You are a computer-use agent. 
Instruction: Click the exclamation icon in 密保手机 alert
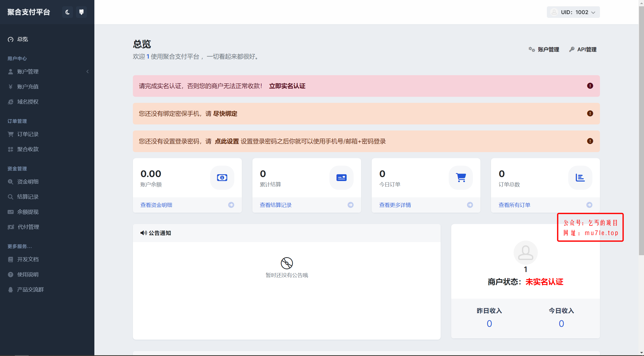tap(590, 113)
